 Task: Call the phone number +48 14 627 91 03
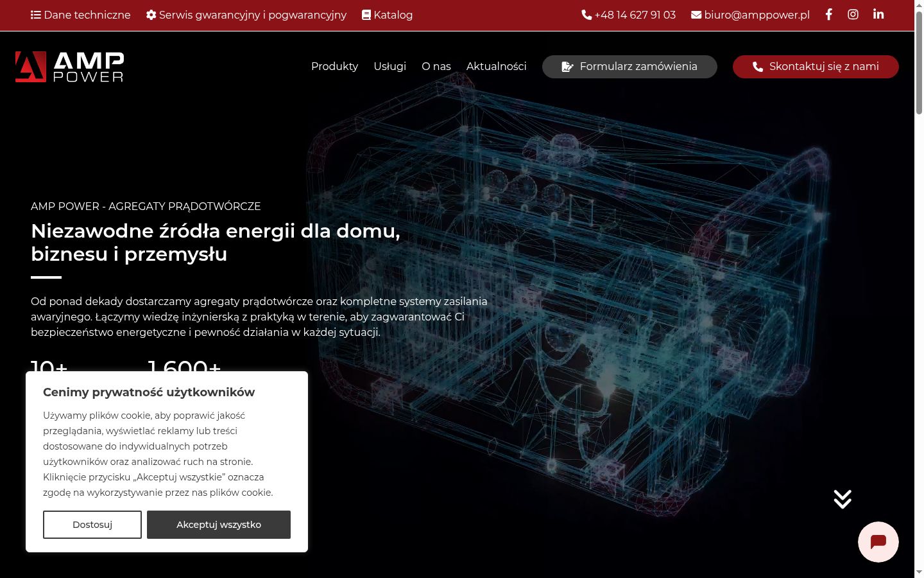point(629,15)
